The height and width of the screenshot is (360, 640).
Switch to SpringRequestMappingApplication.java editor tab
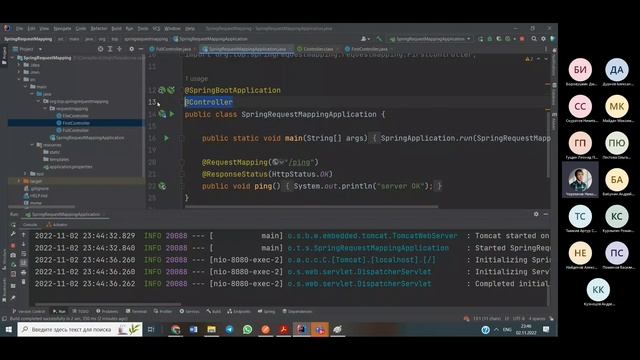[246, 49]
